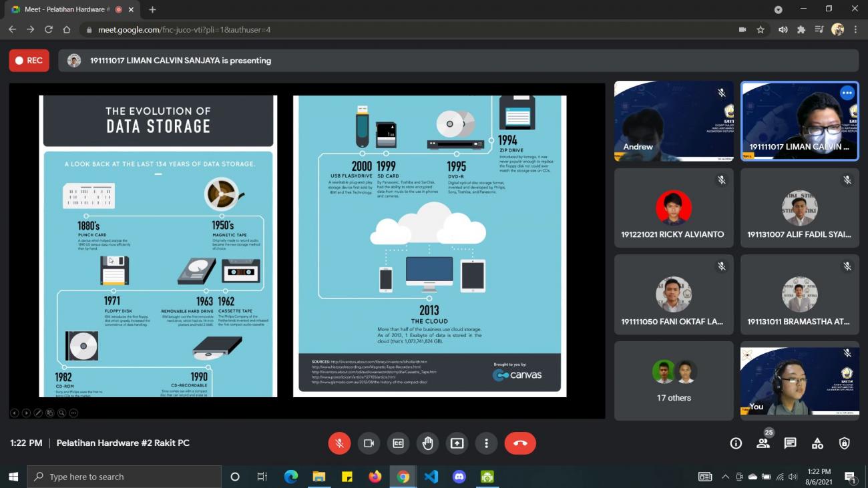Open the more options three-dot menu
This screenshot has width=868, height=488.
tap(486, 443)
